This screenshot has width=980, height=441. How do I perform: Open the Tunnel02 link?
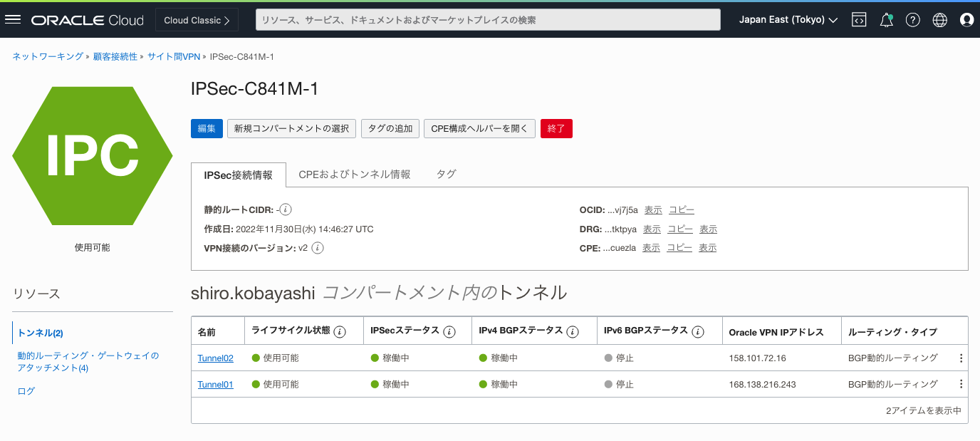(x=216, y=358)
